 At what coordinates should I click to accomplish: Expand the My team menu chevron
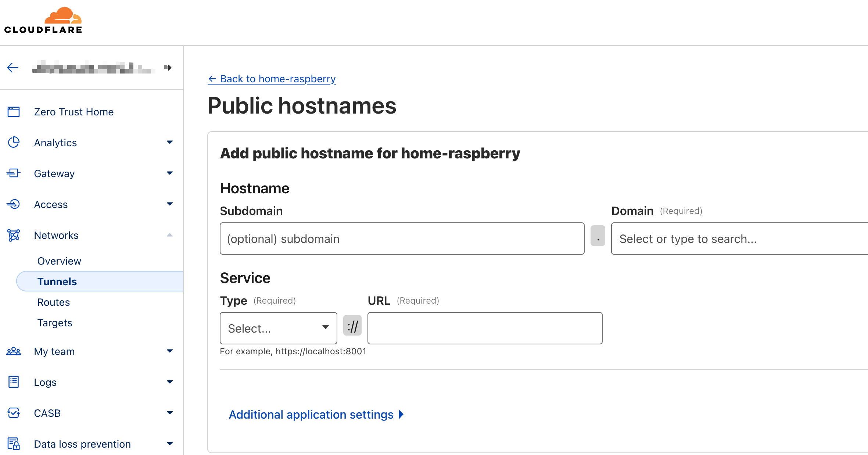pyautogui.click(x=170, y=351)
